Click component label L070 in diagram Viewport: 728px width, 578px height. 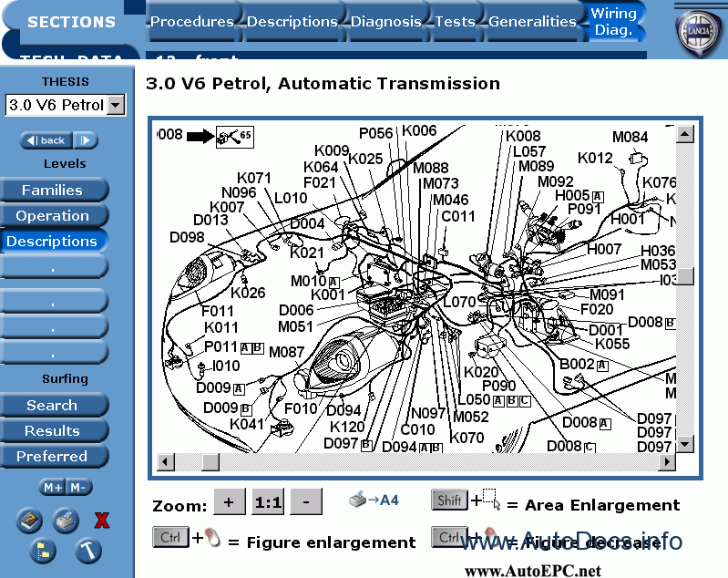[x=459, y=302]
